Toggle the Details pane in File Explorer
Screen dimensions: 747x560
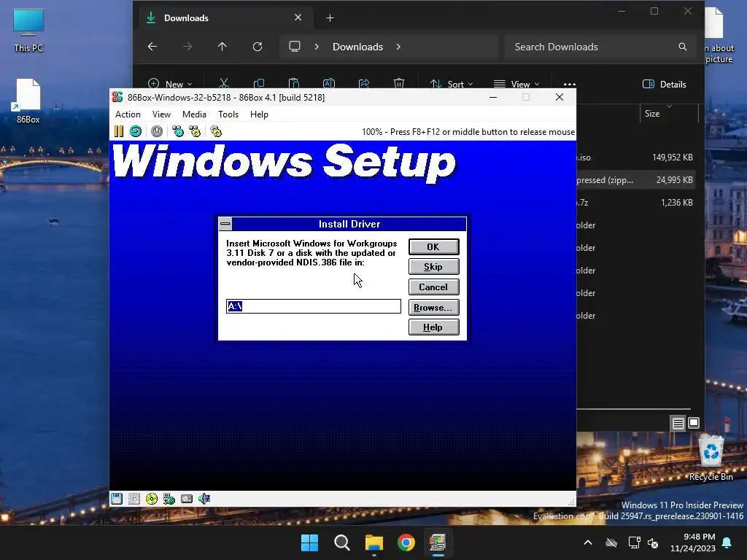point(665,85)
